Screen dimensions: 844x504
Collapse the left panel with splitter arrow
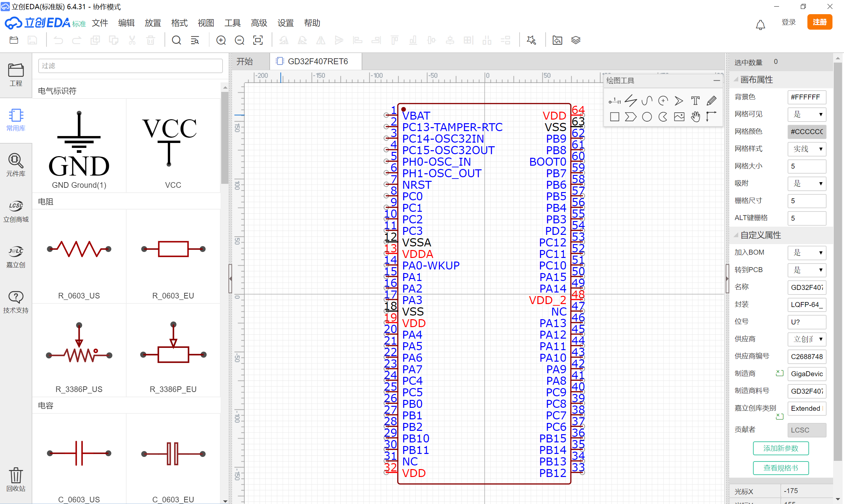(x=230, y=278)
